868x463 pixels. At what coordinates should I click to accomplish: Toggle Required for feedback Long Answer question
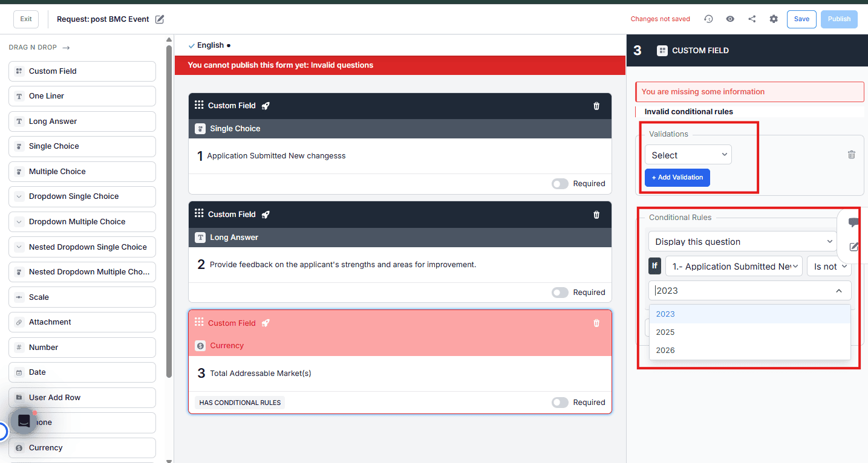pos(560,293)
